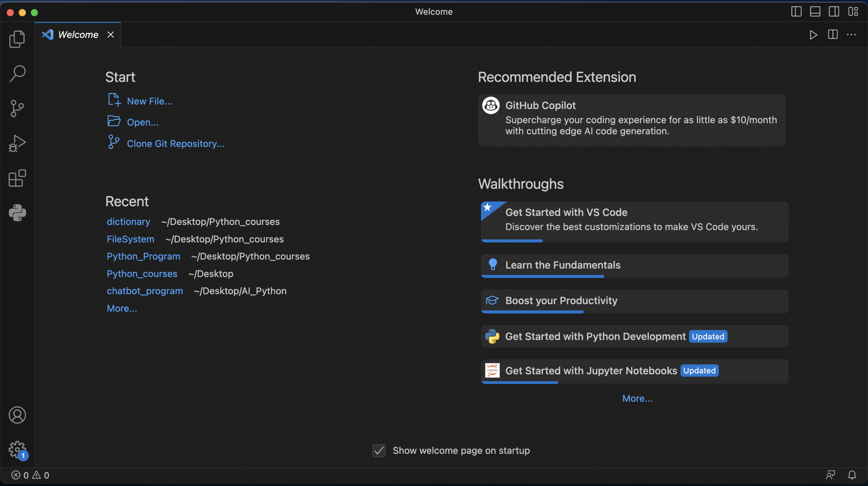Open Run and Debug view

coord(17,143)
